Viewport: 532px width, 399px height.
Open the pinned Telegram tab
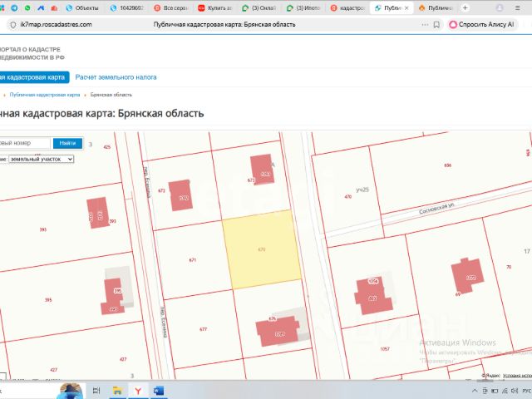tap(14, 7)
